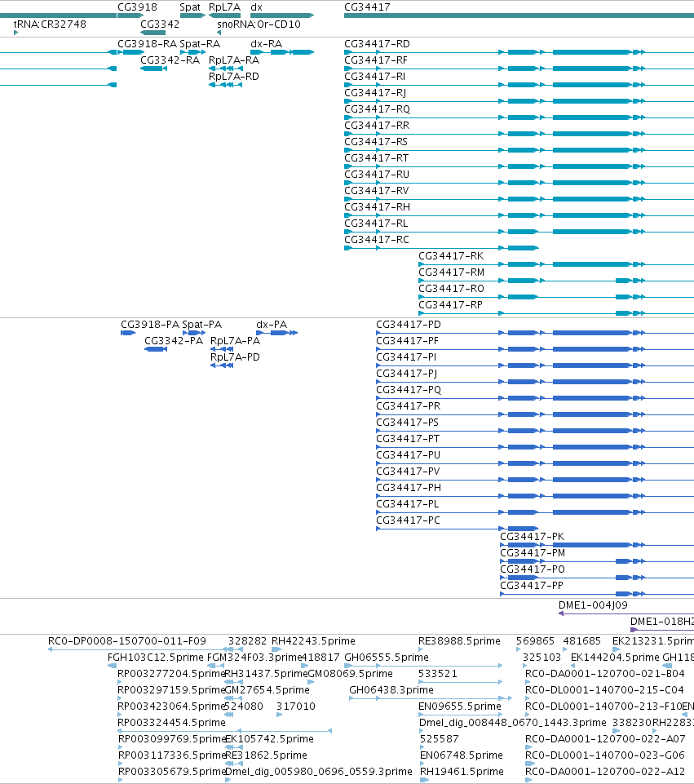694x784 pixels.
Task: Select the RpL7A gene label
Action: [224, 7]
